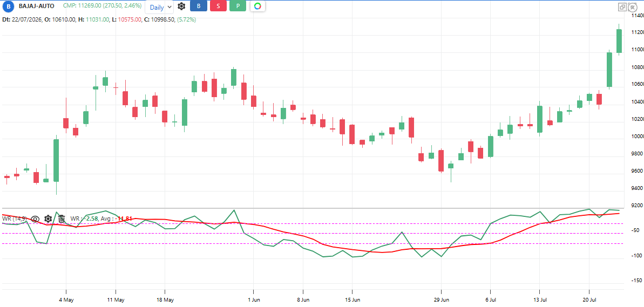Click the multicolor ring icon button
This screenshot has height=307, width=644.
click(x=257, y=6)
